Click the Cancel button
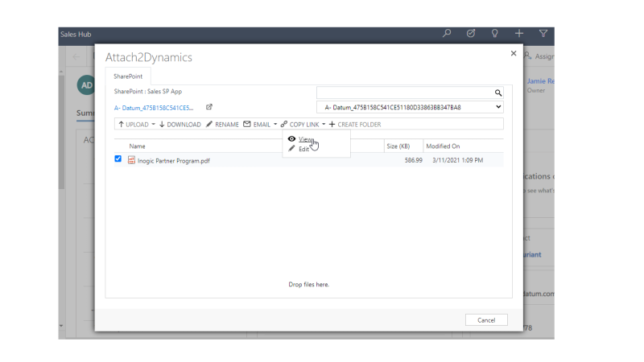The width and height of the screenshot is (644, 362). (486, 320)
